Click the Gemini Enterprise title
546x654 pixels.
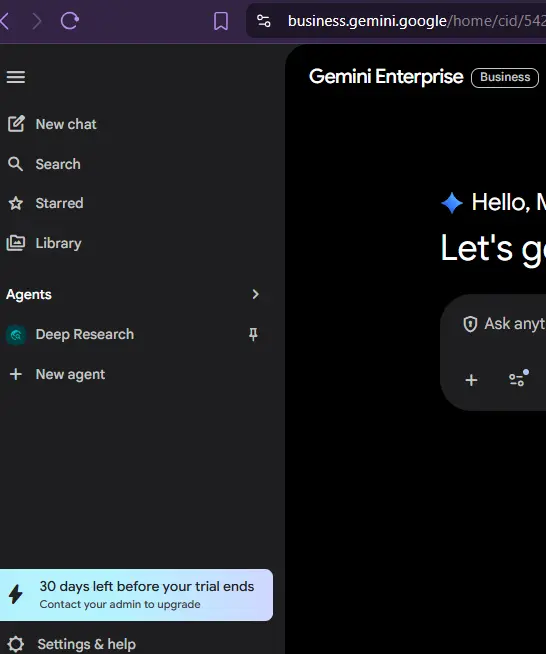386,77
